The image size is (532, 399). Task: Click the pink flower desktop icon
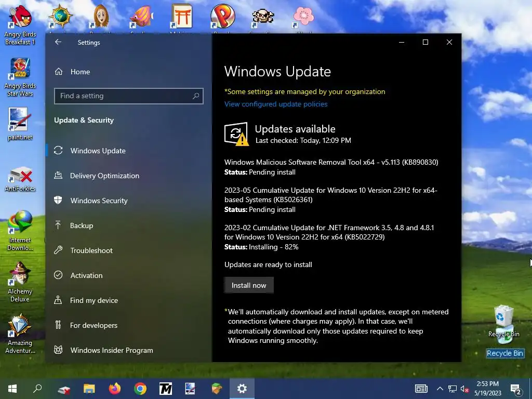(x=303, y=16)
